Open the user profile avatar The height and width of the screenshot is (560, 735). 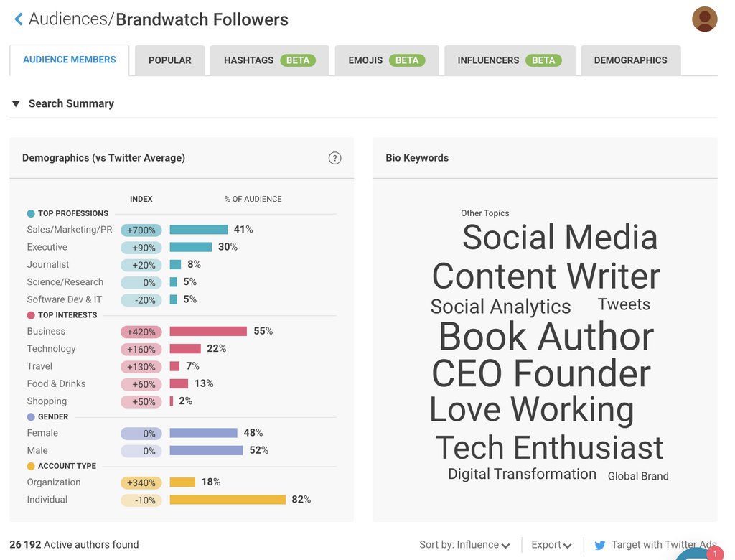tap(704, 19)
